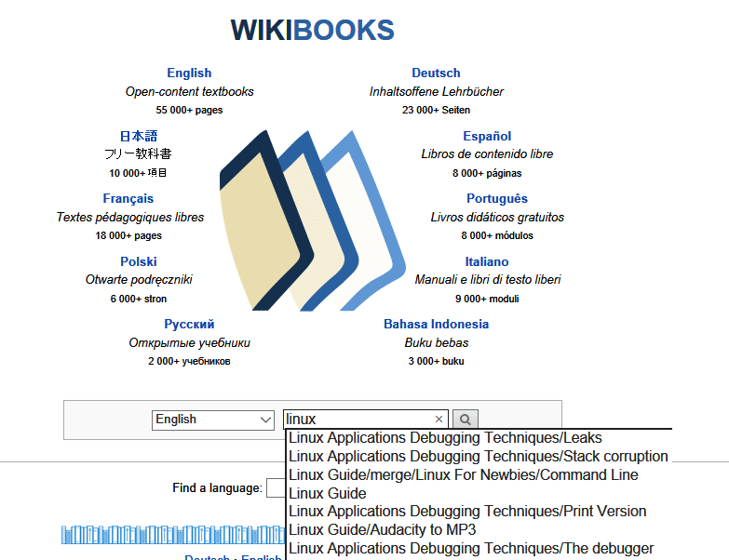Click the bookshelf banner image
The width and height of the screenshot is (729, 560).
point(173,535)
